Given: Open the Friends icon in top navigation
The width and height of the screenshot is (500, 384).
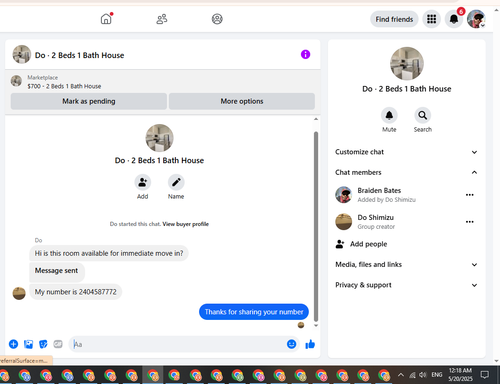Looking at the screenshot, I should (162, 19).
